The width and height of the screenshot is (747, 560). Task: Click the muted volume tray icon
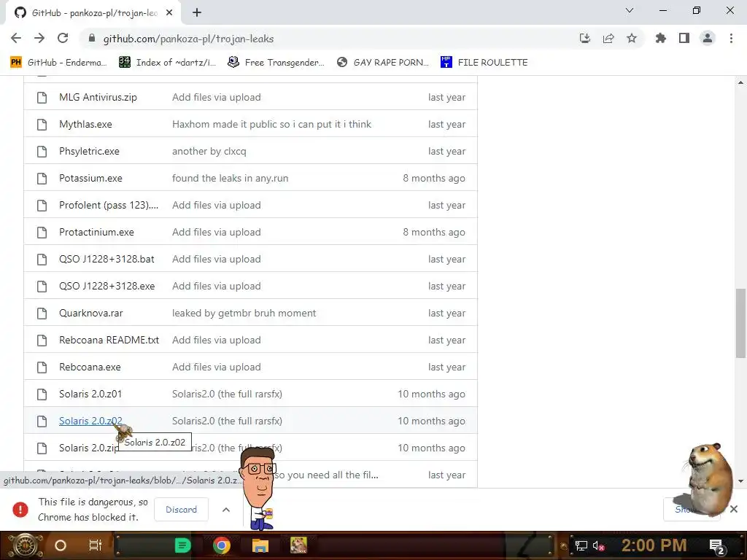pyautogui.click(x=599, y=545)
